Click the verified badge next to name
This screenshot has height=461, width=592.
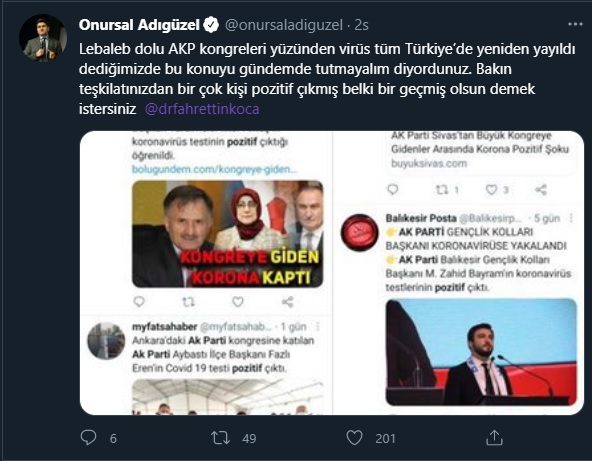[x=211, y=25]
